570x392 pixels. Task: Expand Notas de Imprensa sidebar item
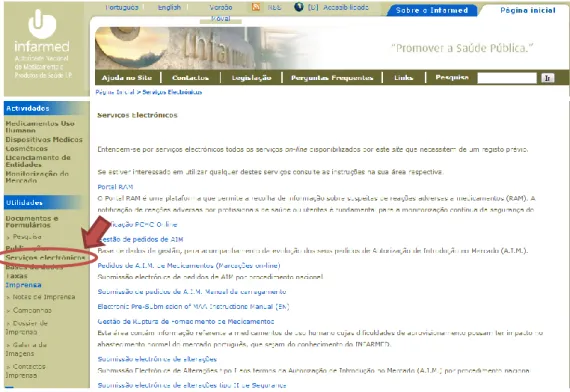(x=41, y=297)
